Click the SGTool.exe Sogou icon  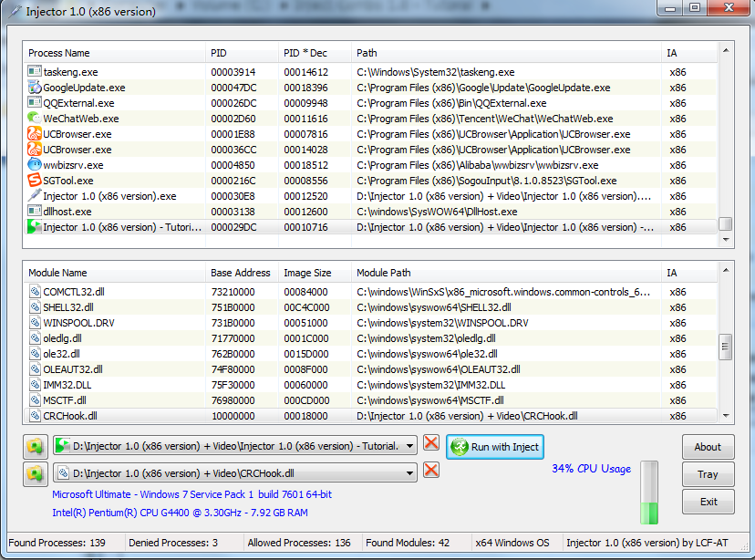34,180
